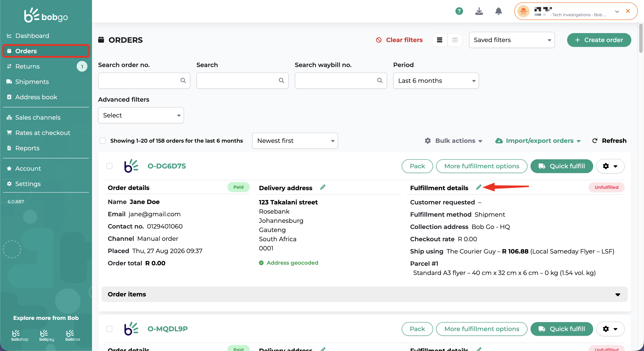
Task: Switch to table view layout icon
Action: (x=455, y=40)
